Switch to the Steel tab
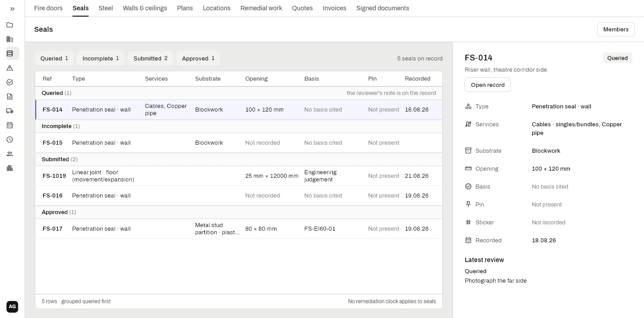This screenshot has height=318, width=644. click(106, 8)
